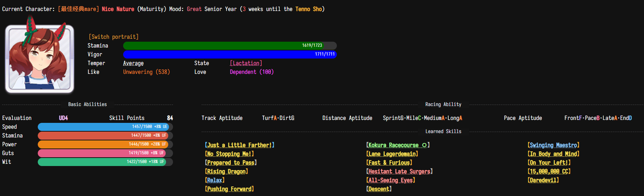Screen dimensions: 644x196
Task: Click the Relax skill
Action: (215, 180)
